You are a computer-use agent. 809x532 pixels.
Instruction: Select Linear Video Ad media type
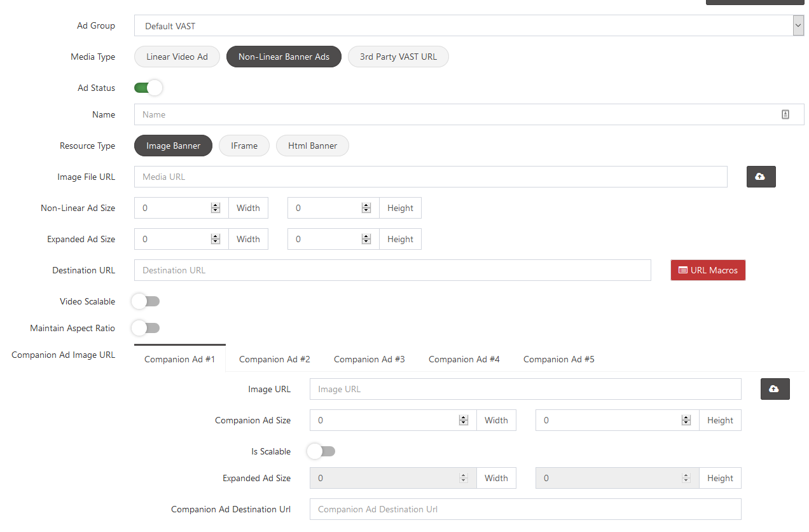pos(177,57)
